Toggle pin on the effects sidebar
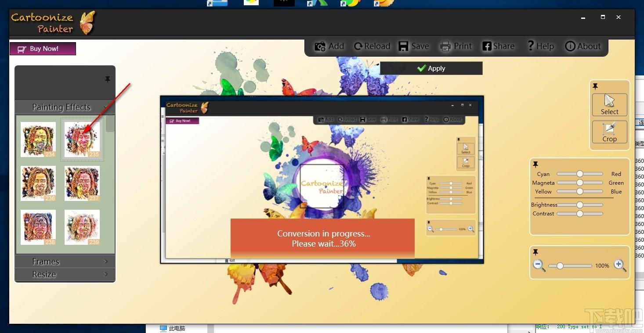 coord(108,79)
